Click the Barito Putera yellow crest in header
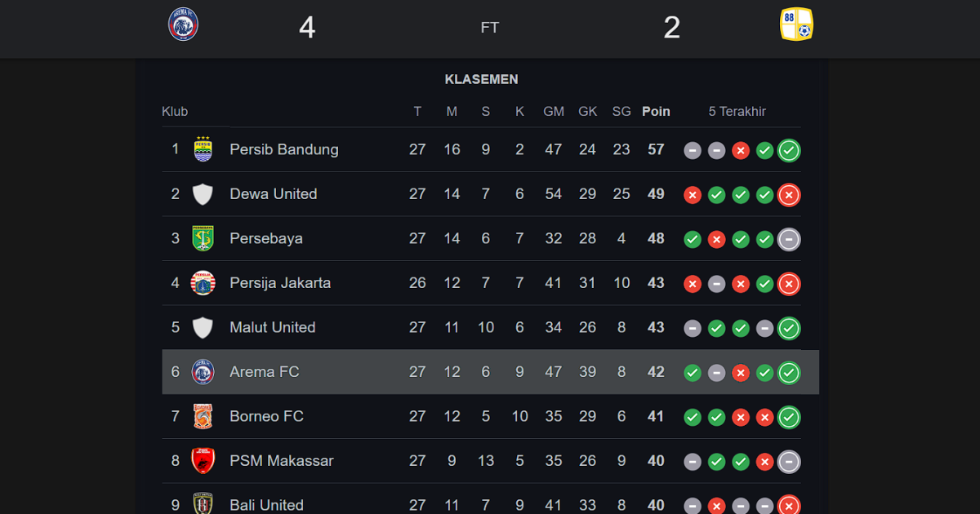This screenshot has width=980, height=514. point(796,24)
